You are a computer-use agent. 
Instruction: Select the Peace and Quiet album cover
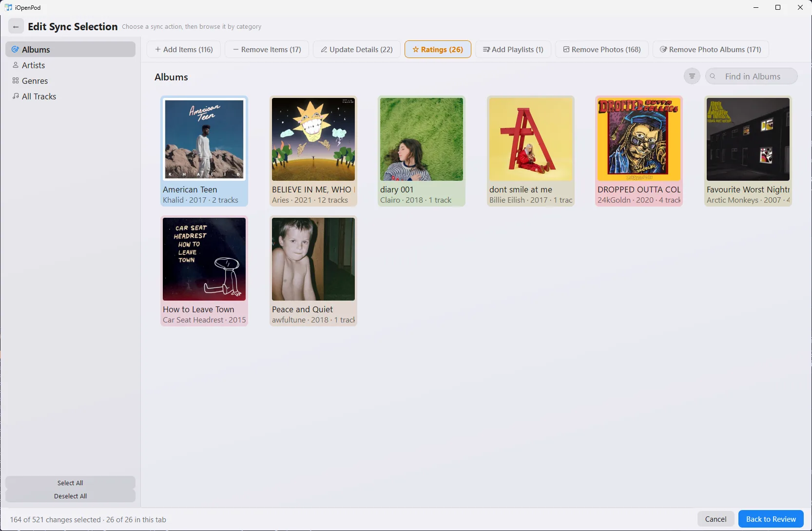(313, 259)
